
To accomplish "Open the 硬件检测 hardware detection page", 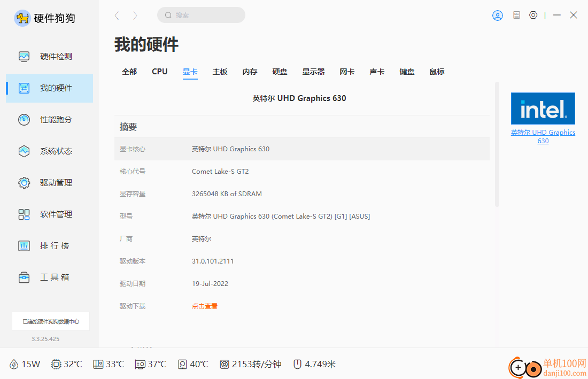I will point(50,57).
